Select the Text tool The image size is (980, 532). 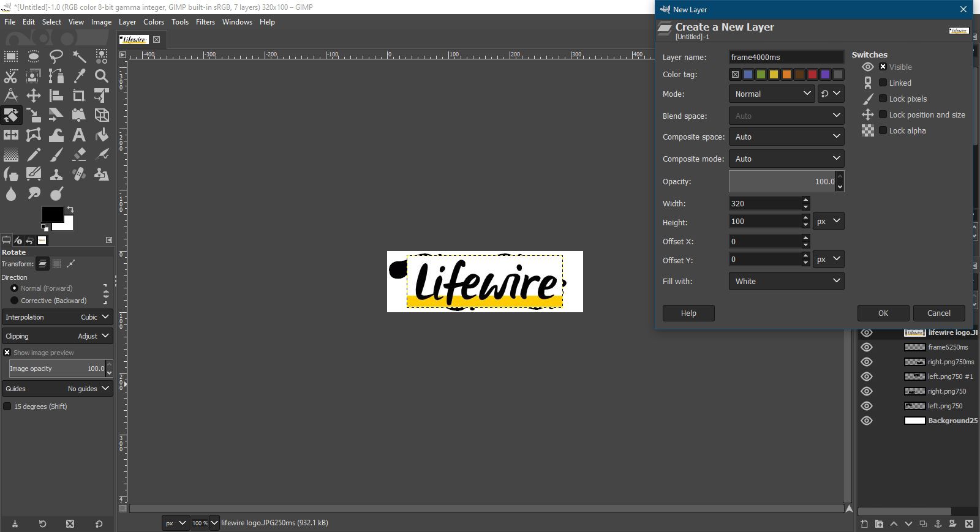(79, 135)
